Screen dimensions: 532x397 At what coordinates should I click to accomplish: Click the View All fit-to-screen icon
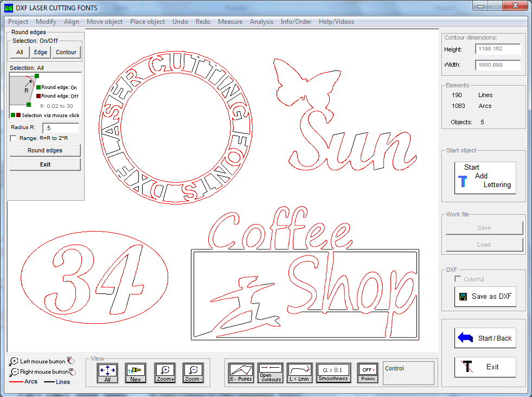(107, 373)
